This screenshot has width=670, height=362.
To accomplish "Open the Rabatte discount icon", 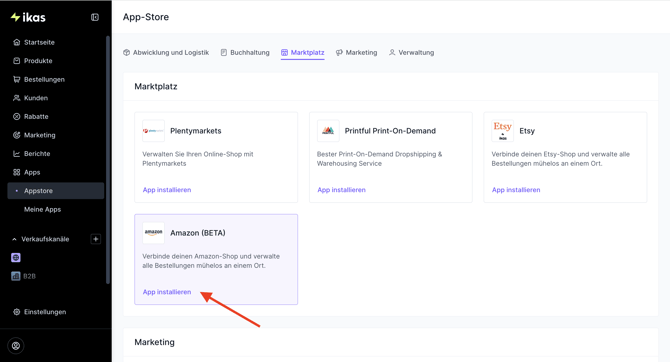I will (17, 117).
